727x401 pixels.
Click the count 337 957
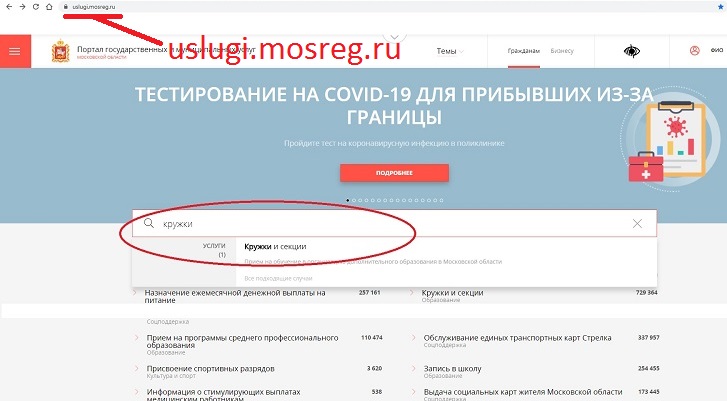649,337
